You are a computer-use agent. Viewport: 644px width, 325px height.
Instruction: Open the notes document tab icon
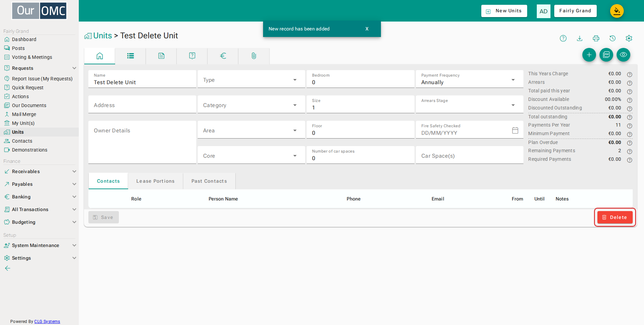click(161, 56)
